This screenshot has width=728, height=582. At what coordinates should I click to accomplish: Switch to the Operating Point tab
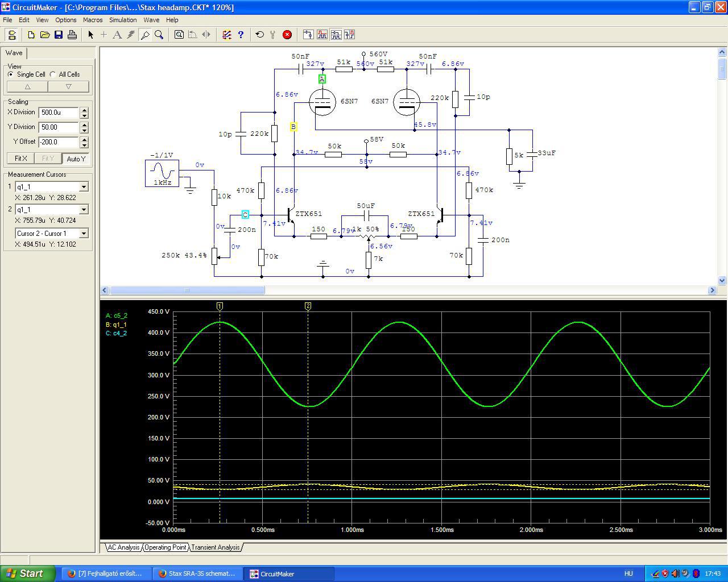(x=166, y=547)
